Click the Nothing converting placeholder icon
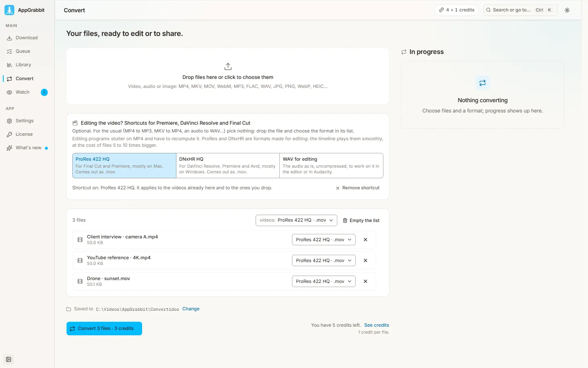 tap(483, 83)
